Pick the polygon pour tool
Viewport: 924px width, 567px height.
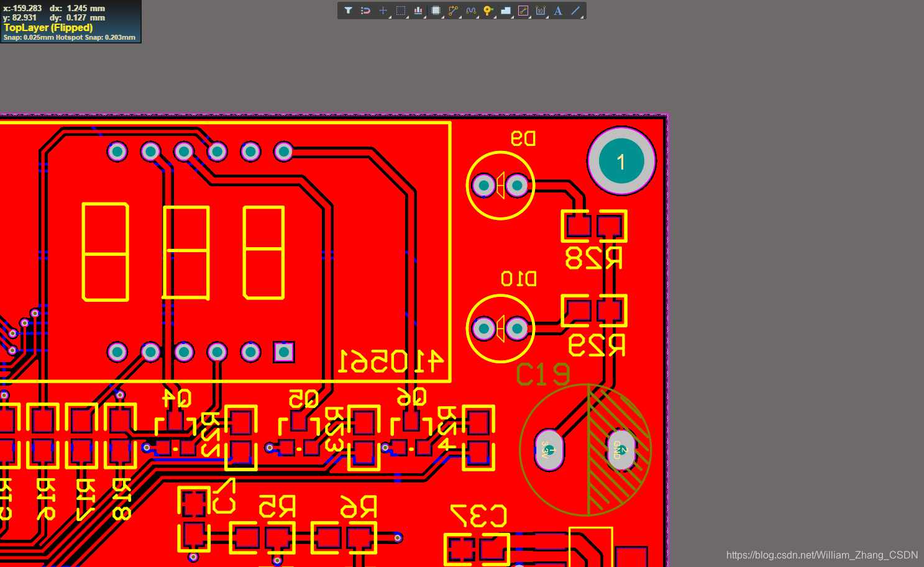[x=506, y=11]
